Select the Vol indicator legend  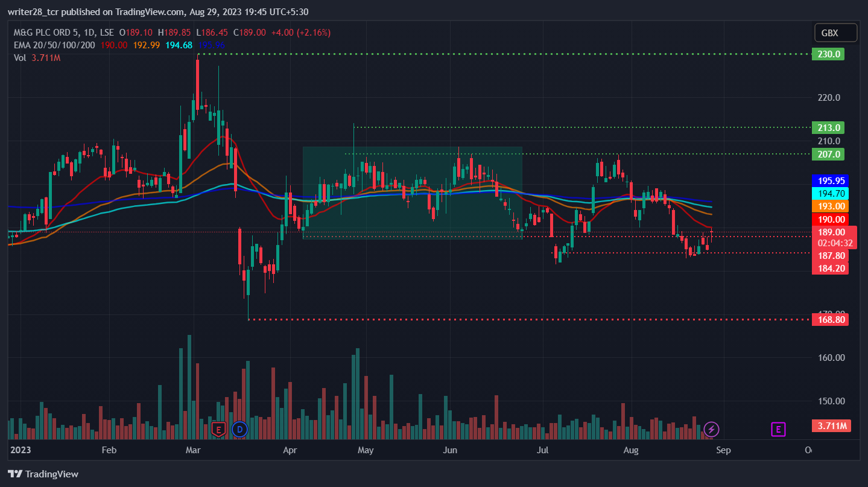pos(21,58)
